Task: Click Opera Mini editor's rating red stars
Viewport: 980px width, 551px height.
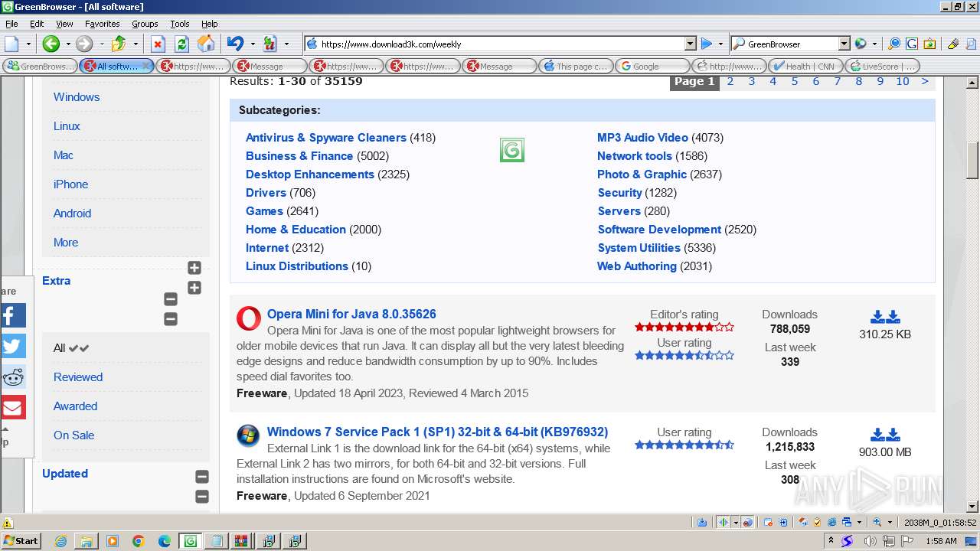Action: pos(684,327)
